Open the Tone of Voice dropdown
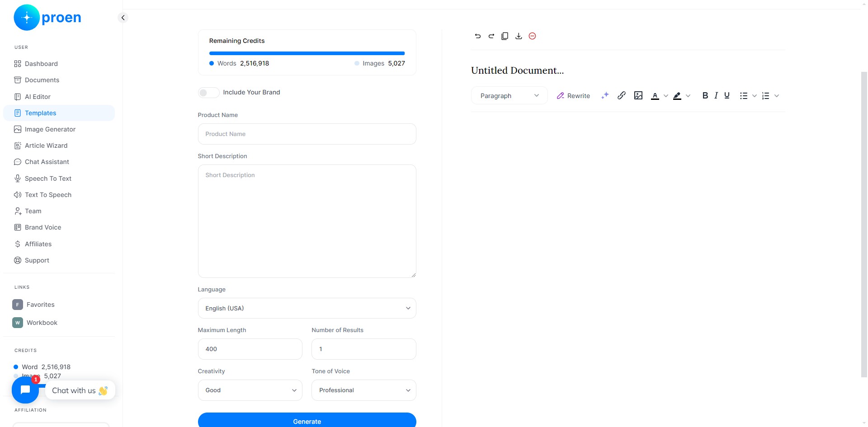The image size is (868, 427). click(364, 390)
